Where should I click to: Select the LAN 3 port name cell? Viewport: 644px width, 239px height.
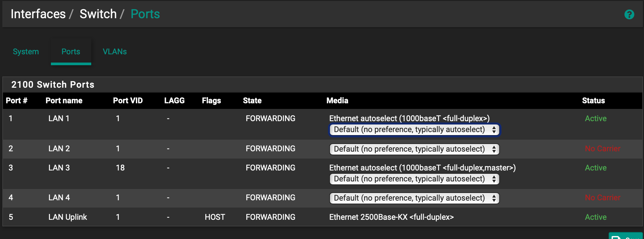tap(59, 168)
